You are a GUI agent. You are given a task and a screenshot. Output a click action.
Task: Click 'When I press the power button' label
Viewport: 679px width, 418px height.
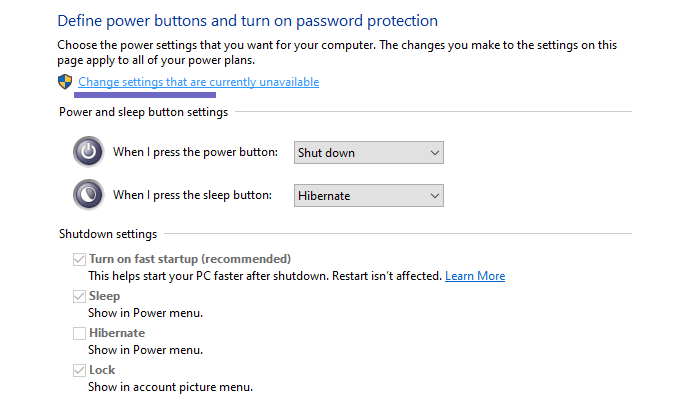tap(195, 152)
